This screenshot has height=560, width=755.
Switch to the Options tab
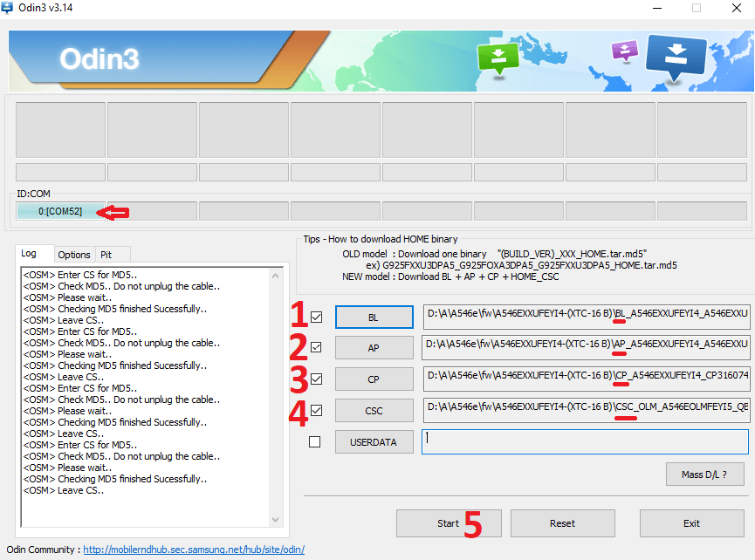click(74, 255)
